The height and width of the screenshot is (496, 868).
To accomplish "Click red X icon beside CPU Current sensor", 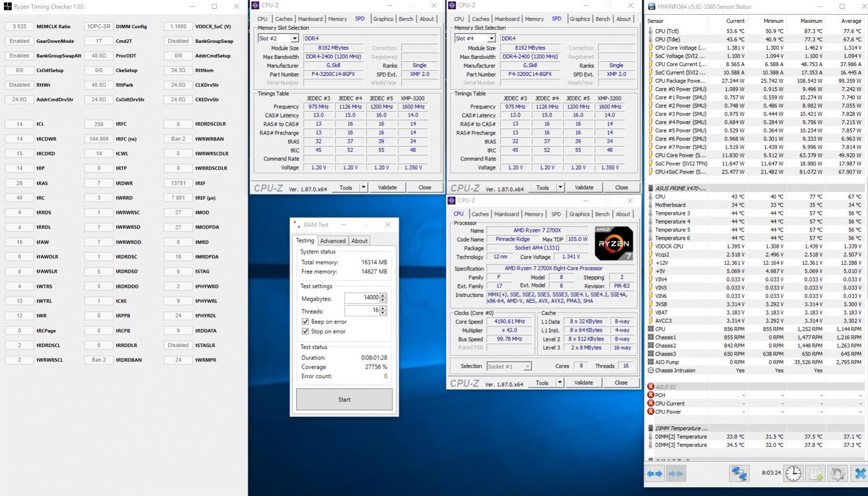I will coord(651,403).
